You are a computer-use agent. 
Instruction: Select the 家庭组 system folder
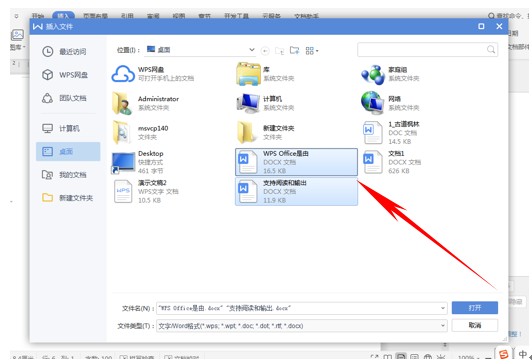(390, 74)
